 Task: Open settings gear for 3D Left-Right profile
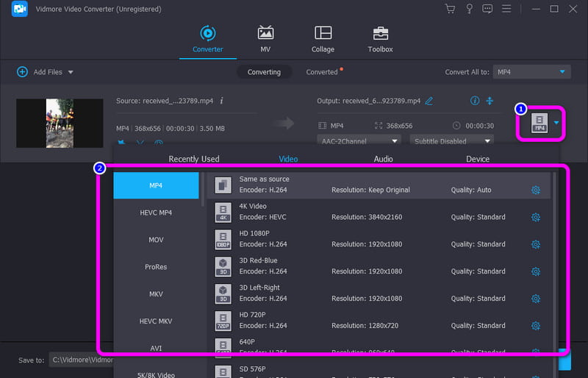535,299
